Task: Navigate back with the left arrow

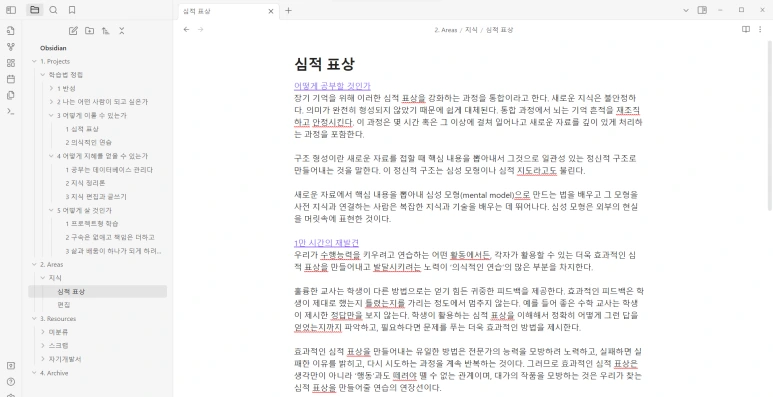Action: pos(186,30)
